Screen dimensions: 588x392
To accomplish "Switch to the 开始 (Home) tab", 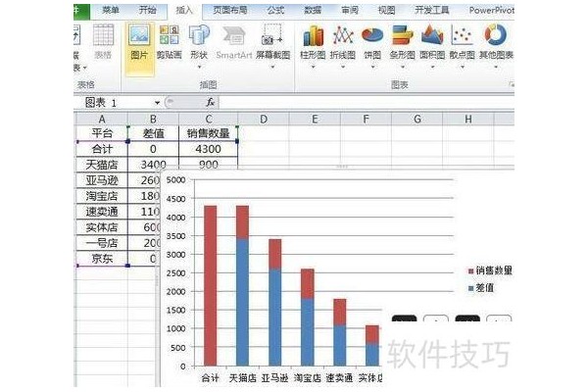I will (147, 10).
